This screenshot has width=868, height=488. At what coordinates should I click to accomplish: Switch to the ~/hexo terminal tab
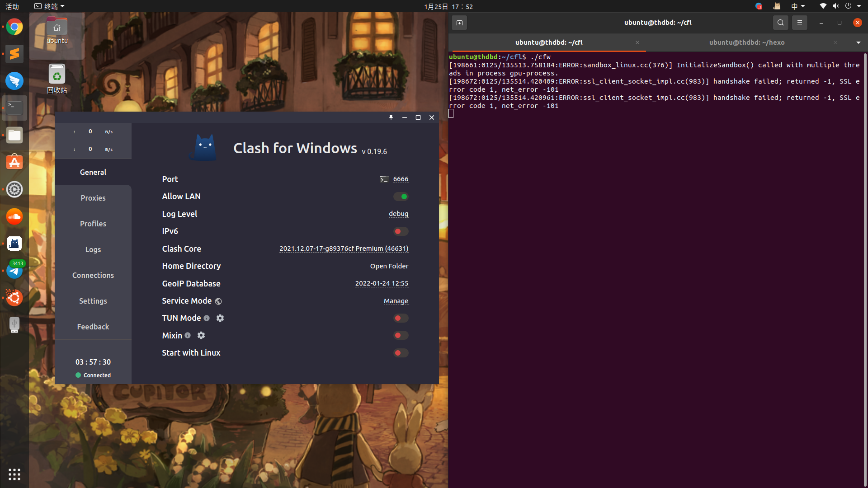[746, 42]
